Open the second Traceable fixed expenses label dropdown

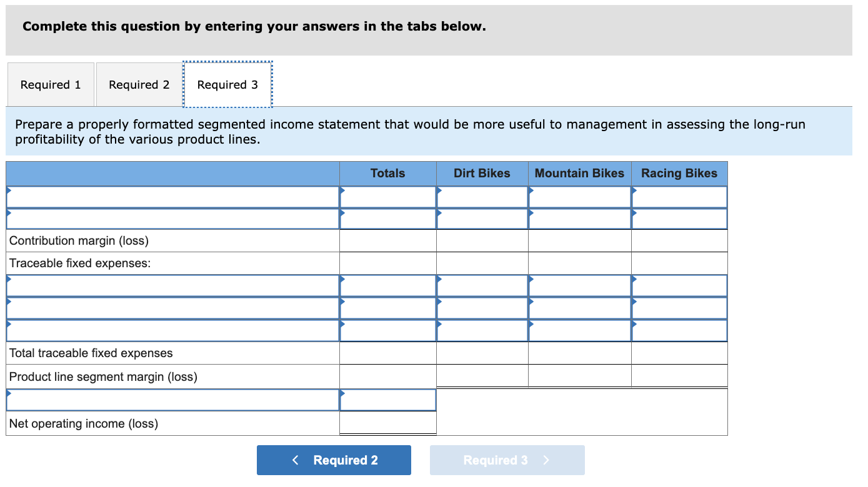pyautogui.click(x=172, y=308)
